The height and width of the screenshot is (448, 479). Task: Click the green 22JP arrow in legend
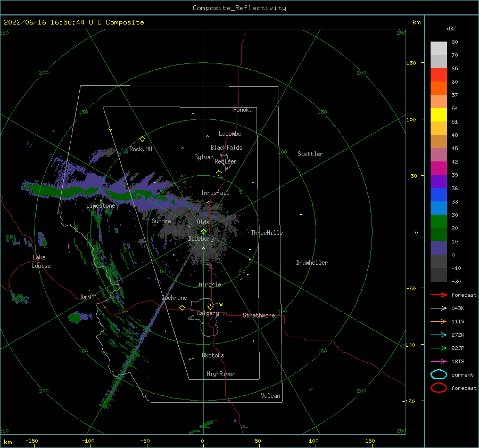coord(439,348)
